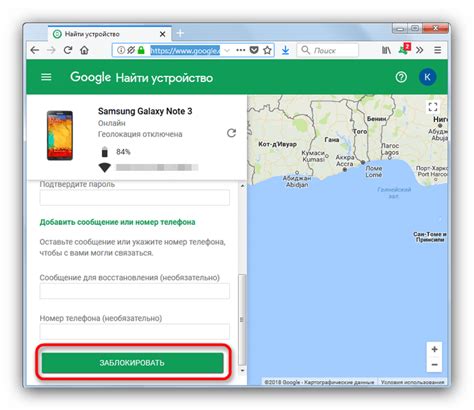This screenshot has height=410, width=474.
Task: Select the Найти устройство tab
Action: pos(110,34)
